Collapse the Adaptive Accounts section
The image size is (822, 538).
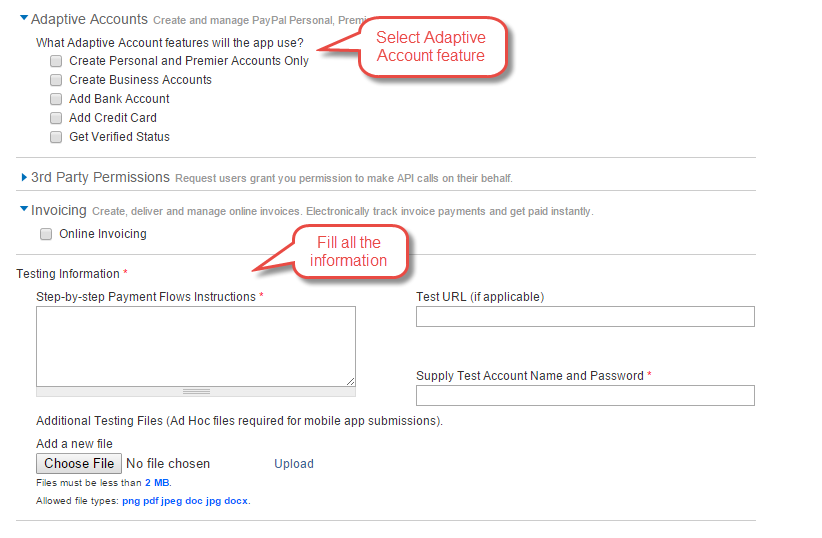(24, 18)
